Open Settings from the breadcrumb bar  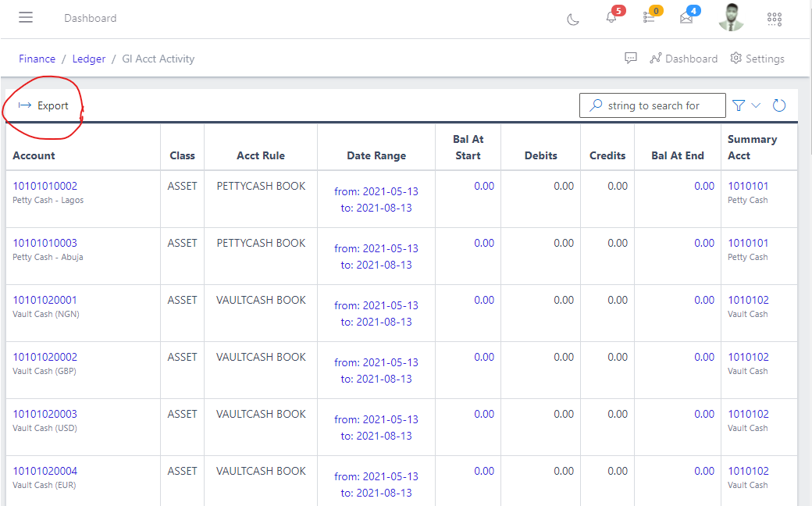[757, 58]
